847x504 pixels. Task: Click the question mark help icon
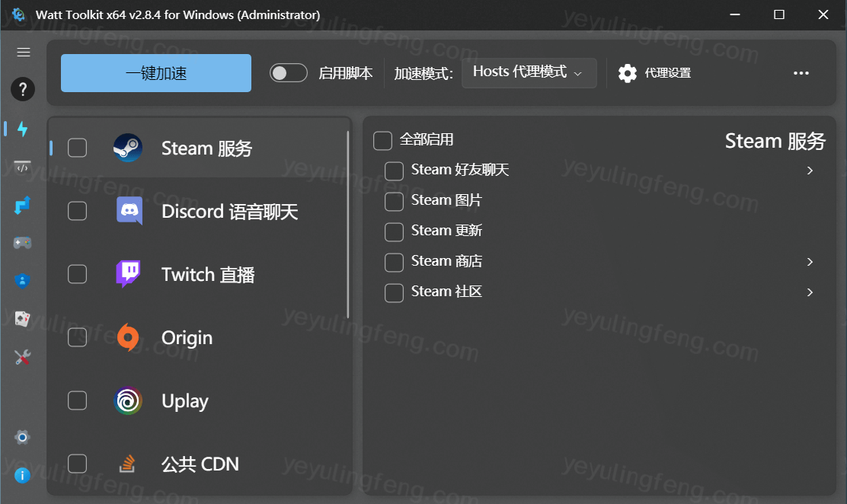point(23,89)
